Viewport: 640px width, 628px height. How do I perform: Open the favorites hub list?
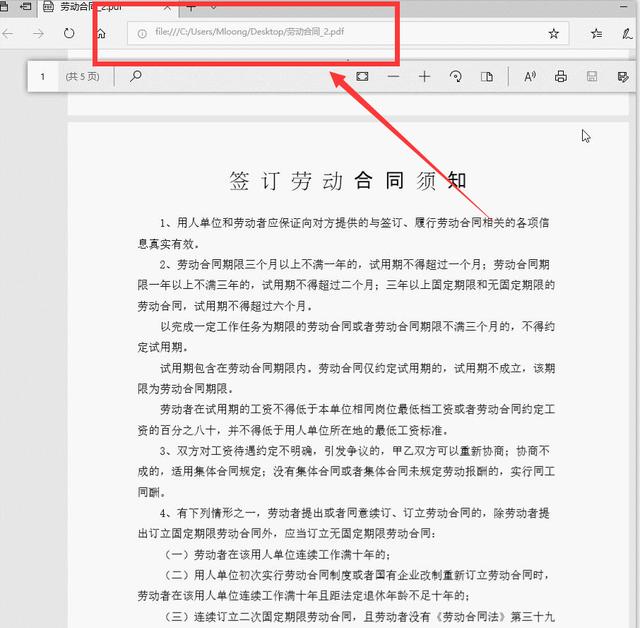(x=596, y=33)
